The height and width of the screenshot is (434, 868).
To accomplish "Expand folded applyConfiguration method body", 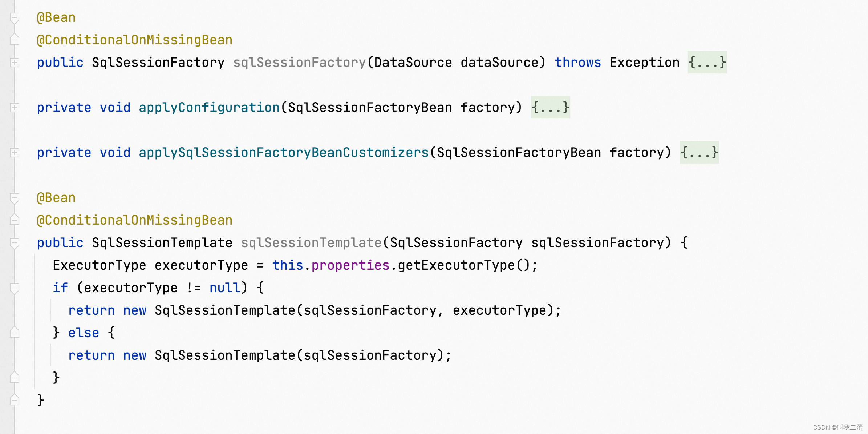I will point(550,108).
